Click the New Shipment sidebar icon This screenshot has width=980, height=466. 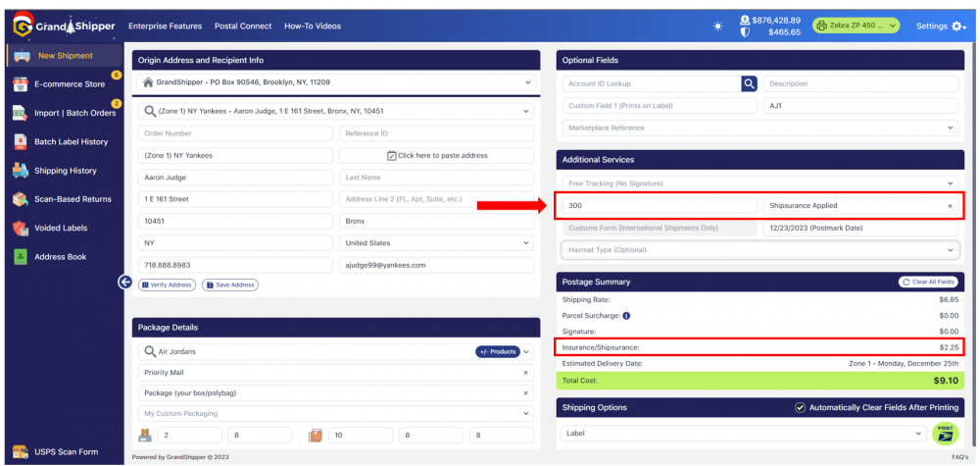click(22, 56)
